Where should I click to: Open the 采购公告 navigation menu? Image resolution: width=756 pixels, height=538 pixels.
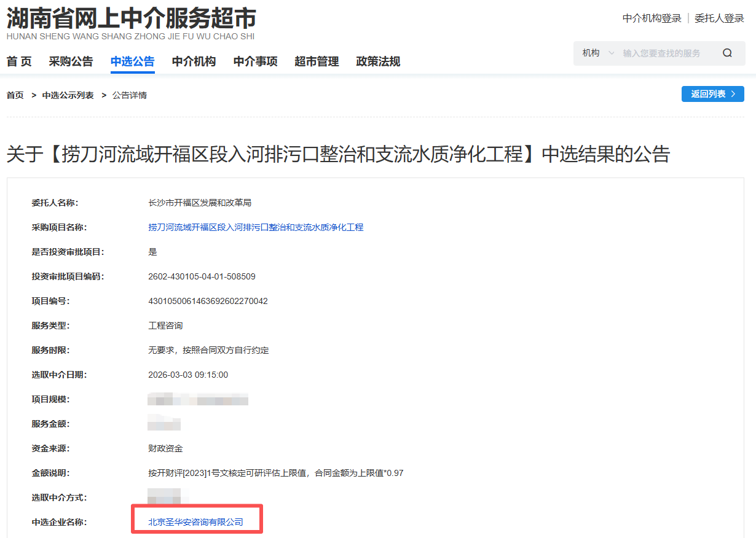pyautogui.click(x=71, y=61)
